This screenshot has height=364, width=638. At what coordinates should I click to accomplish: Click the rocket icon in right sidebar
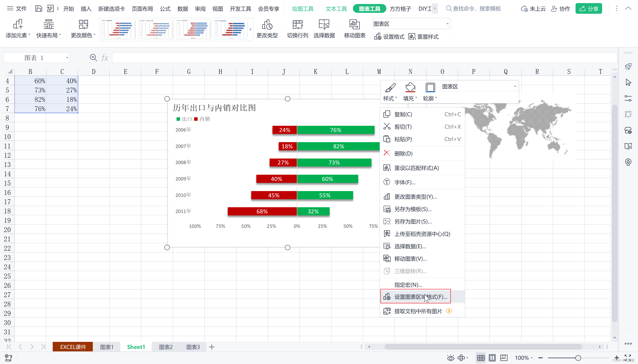[x=628, y=66]
